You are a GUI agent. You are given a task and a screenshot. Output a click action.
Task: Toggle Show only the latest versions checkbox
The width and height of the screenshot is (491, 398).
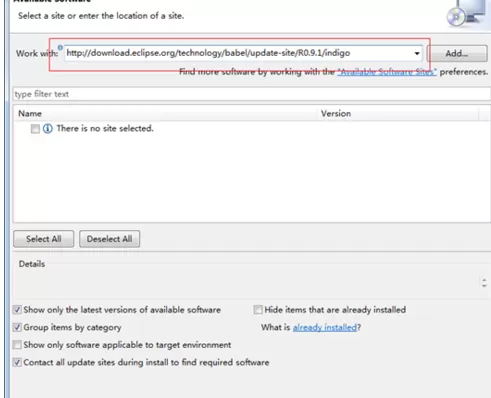[x=17, y=310]
